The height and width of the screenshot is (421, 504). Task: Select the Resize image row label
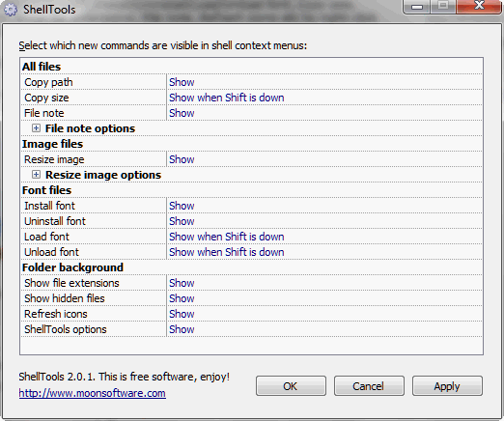click(x=54, y=159)
